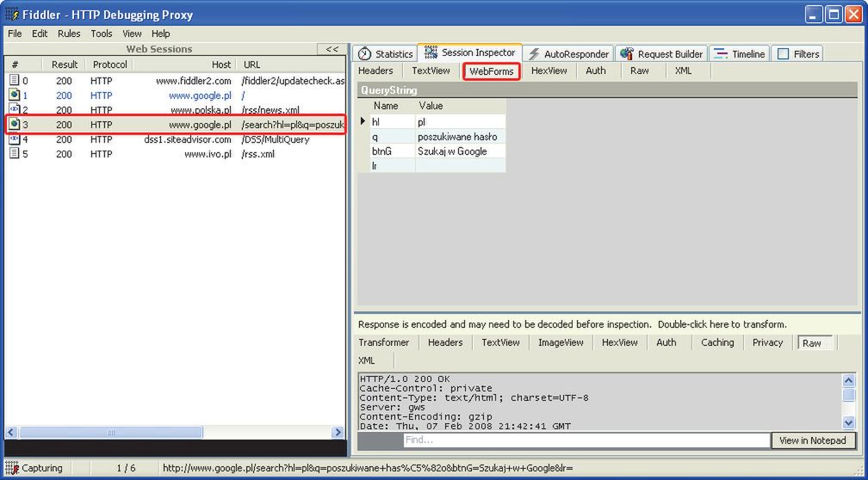Click the Timeline tab icon
The height and width of the screenshot is (480, 868).
tap(720, 53)
